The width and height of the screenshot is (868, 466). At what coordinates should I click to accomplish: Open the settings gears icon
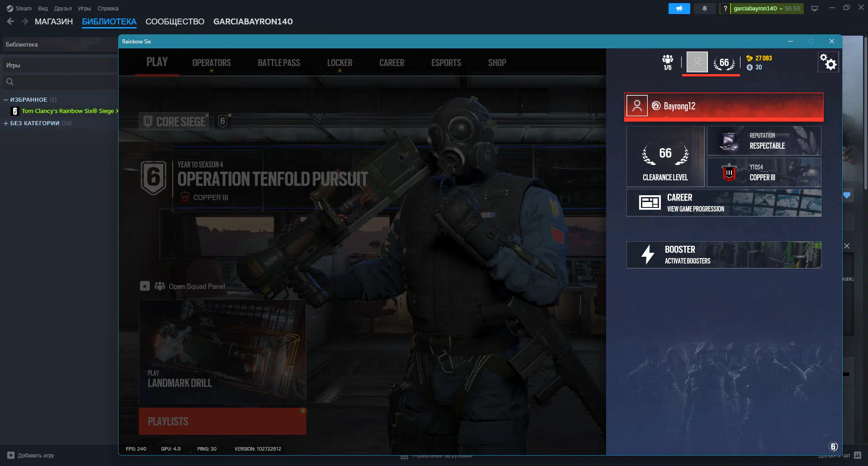tap(828, 62)
